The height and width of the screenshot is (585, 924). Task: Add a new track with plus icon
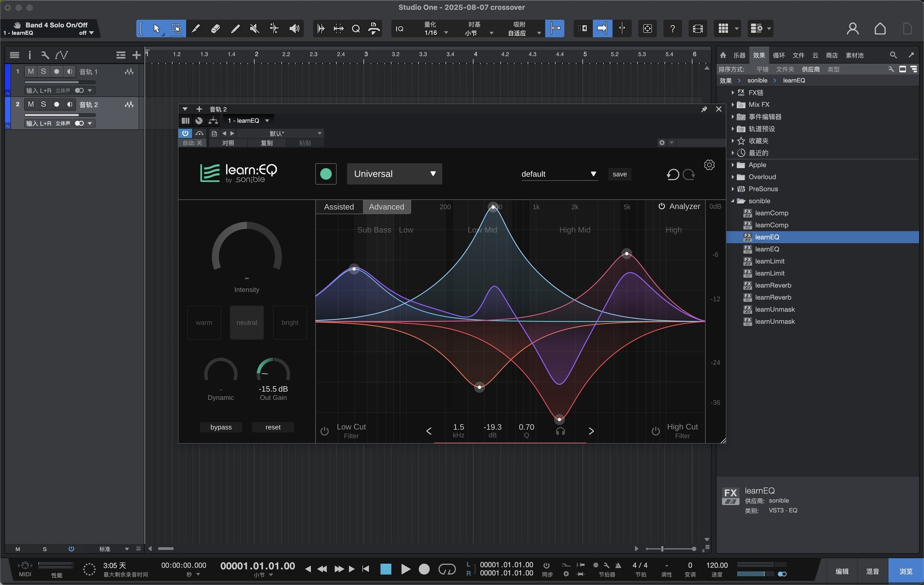136,55
